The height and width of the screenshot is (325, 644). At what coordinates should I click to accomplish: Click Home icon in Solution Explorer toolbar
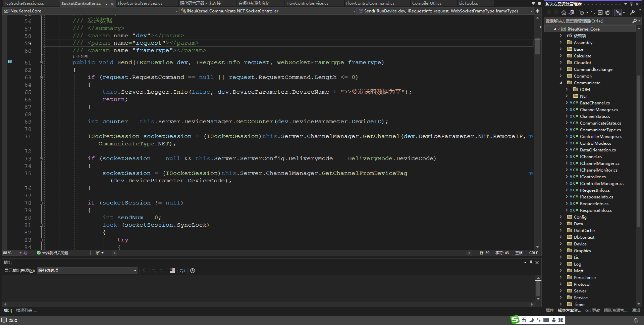click(564, 12)
